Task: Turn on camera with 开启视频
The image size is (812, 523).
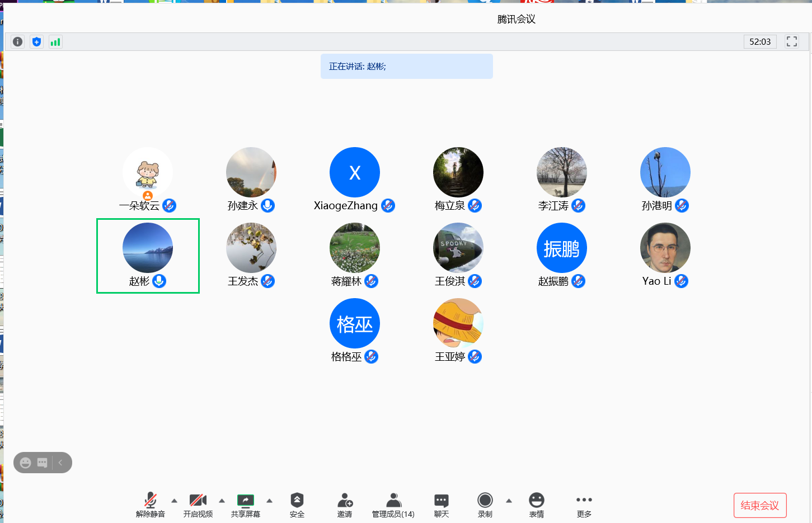Action: click(x=198, y=504)
